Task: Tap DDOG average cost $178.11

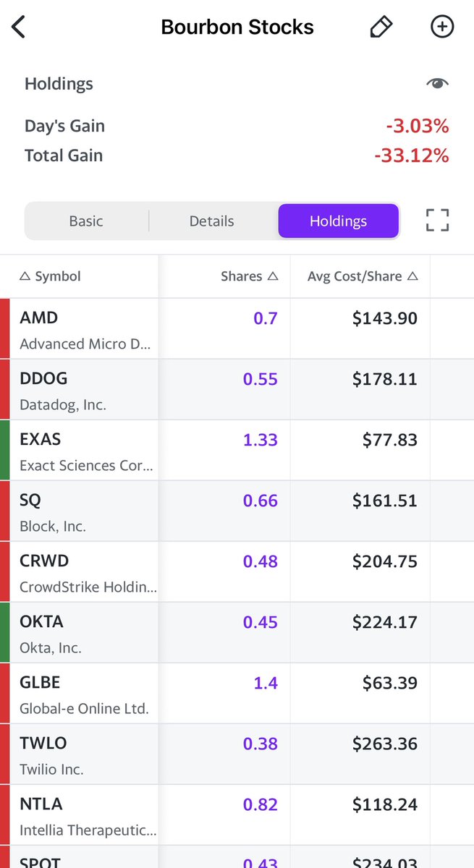Action: pos(385,379)
